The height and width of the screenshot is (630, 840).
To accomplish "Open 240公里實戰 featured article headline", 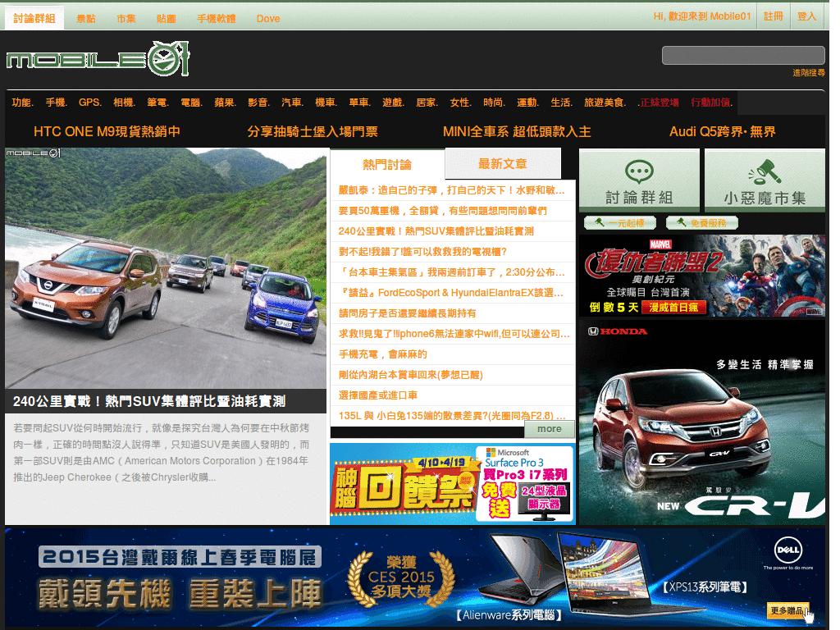I will tap(149, 401).
